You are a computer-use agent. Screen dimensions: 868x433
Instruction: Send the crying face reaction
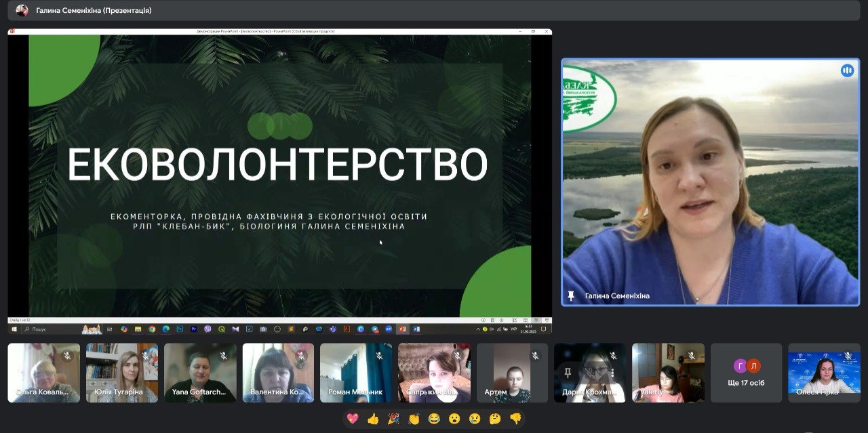[475, 419]
